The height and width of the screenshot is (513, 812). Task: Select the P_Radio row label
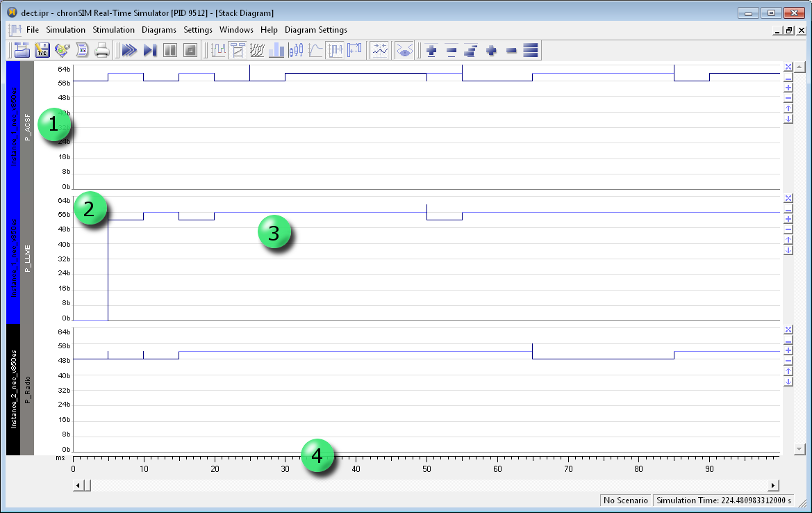click(28, 390)
